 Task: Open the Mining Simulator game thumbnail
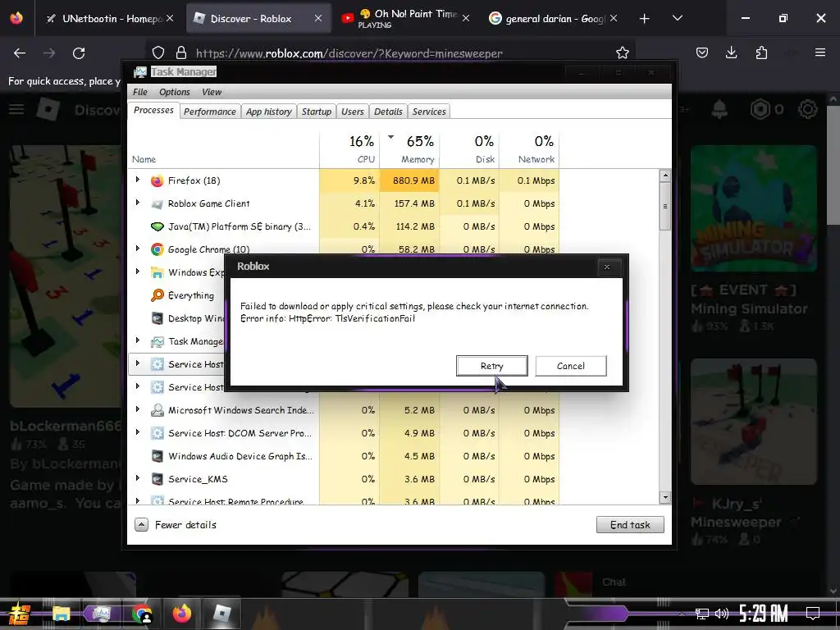[753, 208]
